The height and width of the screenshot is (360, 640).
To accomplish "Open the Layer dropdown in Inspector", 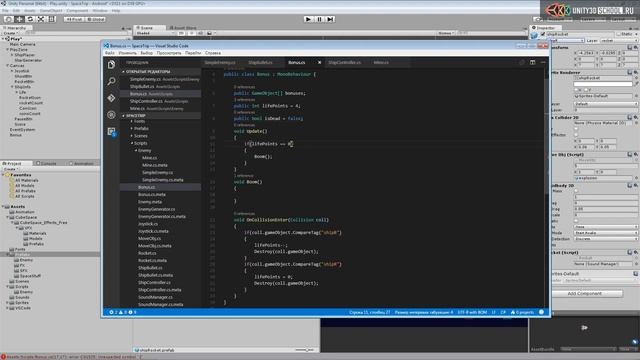I will pyautogui.click(x=618, y=40).
